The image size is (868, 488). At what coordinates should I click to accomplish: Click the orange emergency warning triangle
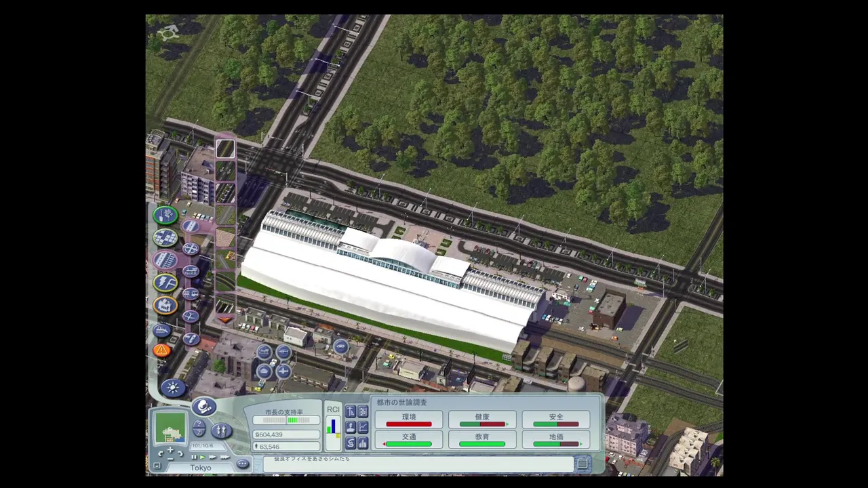pyautogui.click(x=161, y=350)
